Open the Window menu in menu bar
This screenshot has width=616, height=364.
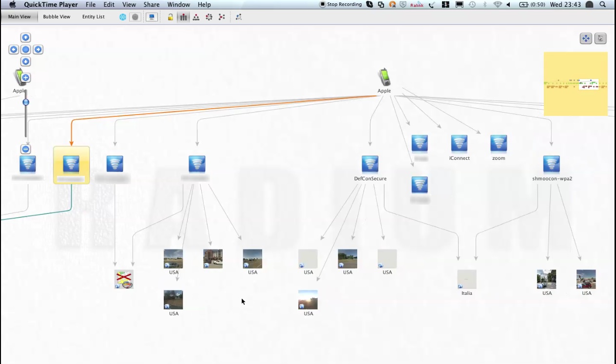pyautogui.click(x=178, y=4)
